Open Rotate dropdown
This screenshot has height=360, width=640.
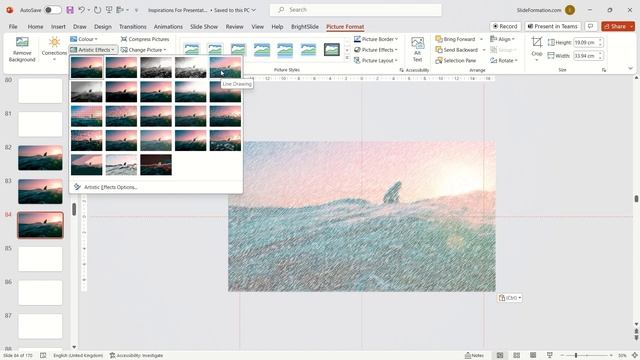(x=504, y=60)
